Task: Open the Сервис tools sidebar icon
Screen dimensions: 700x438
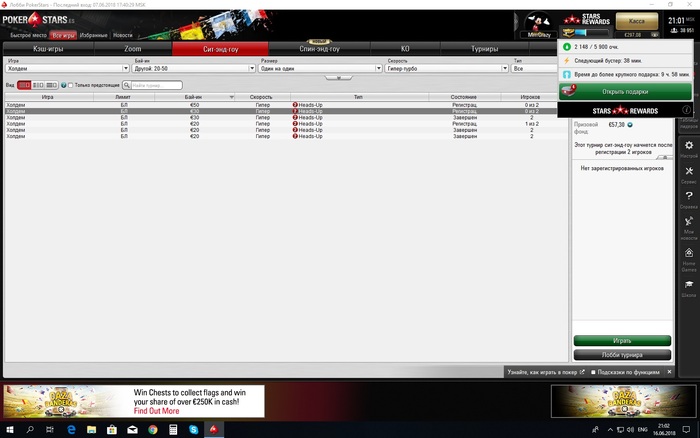Action: [689, 171]
